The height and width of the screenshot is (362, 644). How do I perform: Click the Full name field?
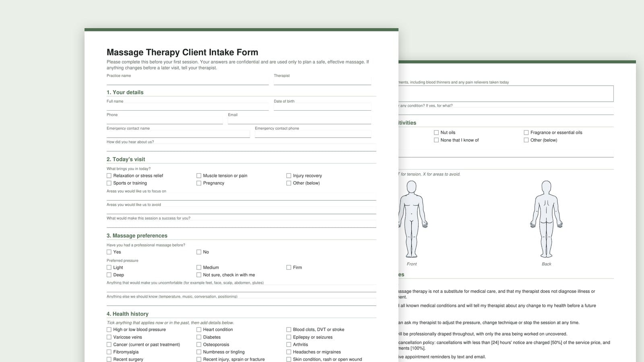click(x=188, y=107)
